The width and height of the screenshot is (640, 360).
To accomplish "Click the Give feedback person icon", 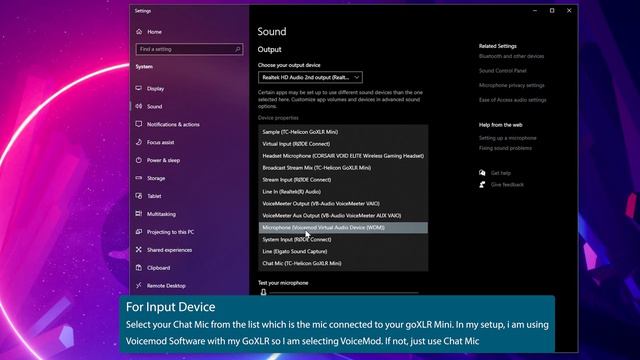I will click(482, 184).
